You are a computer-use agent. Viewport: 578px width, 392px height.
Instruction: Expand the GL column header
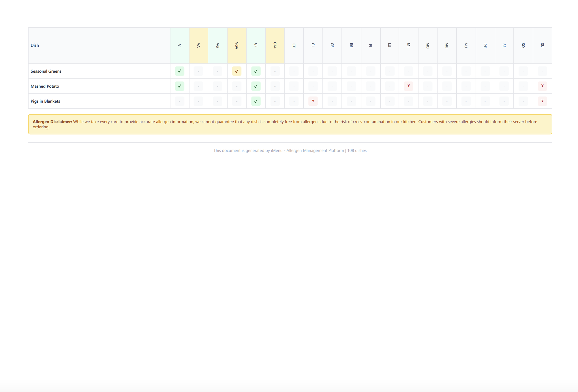(313, 45)
